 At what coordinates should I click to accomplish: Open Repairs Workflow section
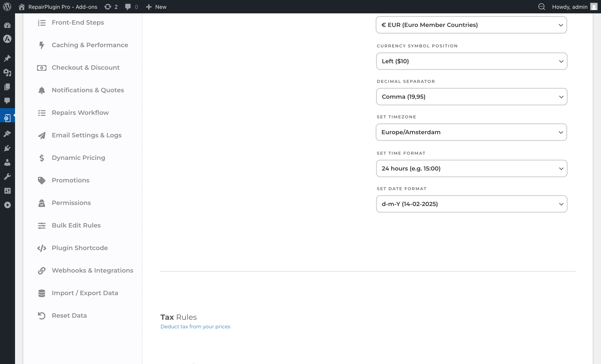click(x=80, y=113)
